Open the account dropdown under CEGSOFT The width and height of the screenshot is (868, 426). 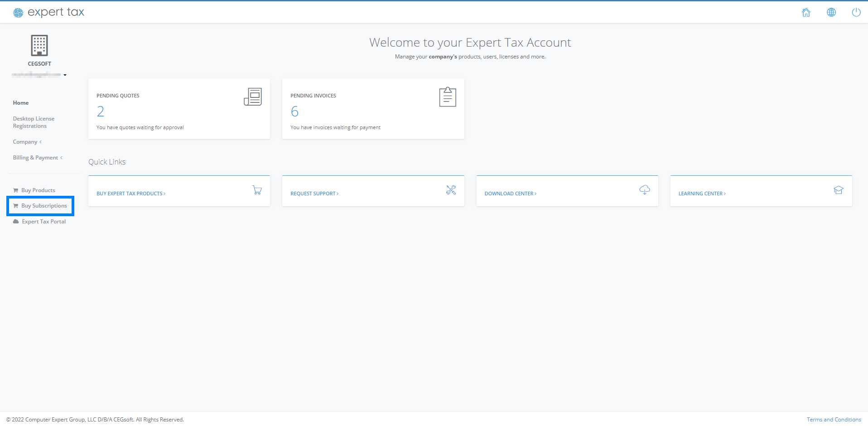click(39, 75)
